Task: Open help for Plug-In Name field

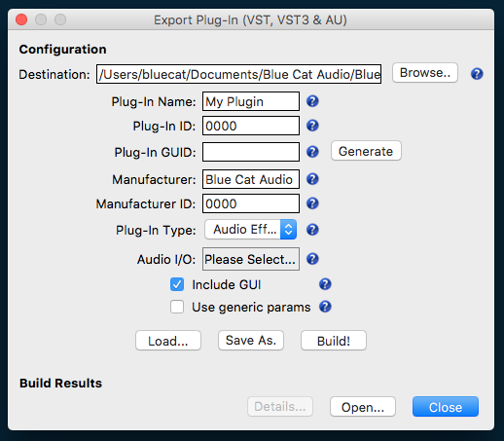Action: 312,101
